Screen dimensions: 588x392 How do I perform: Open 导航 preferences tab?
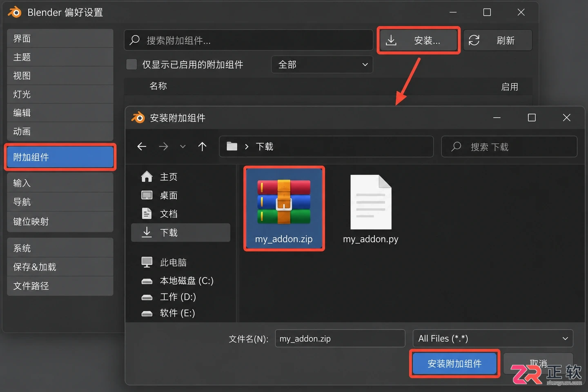[60, 202]
